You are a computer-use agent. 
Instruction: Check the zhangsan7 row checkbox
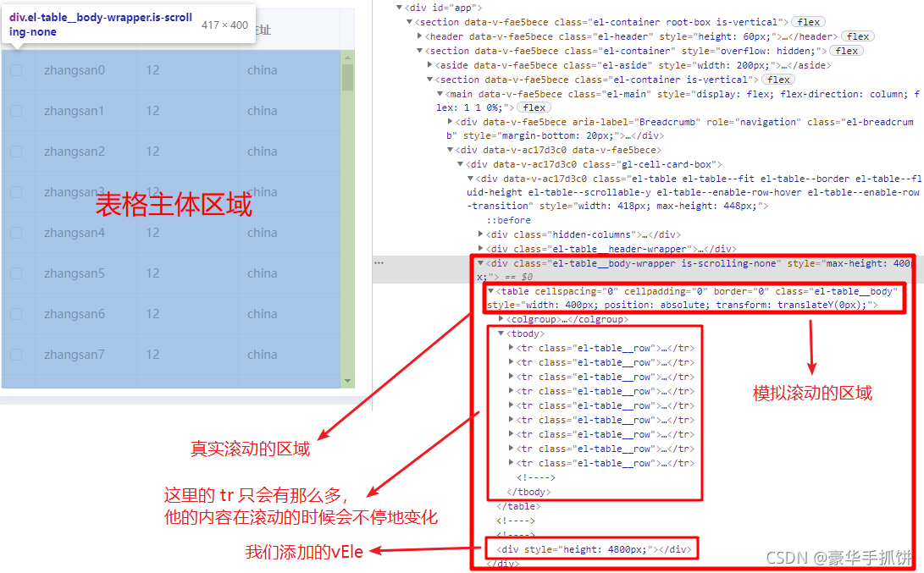(x=16, y=355)
